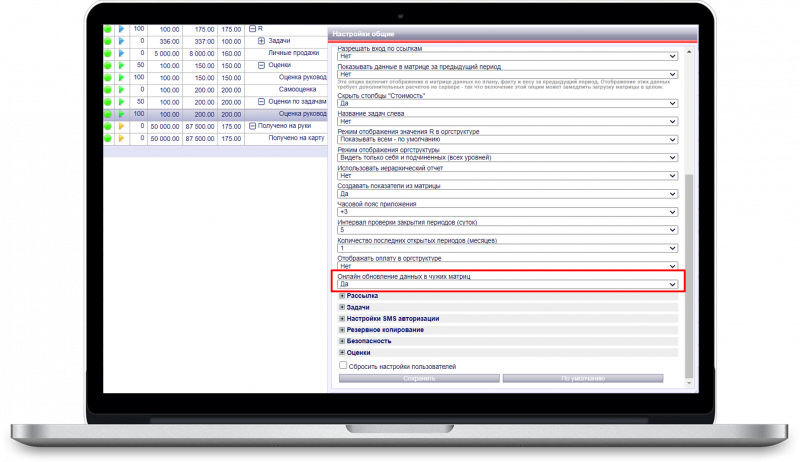Click the green circle in the Оценки по задачам row
800x462 pixels.
tap(108, 102)
